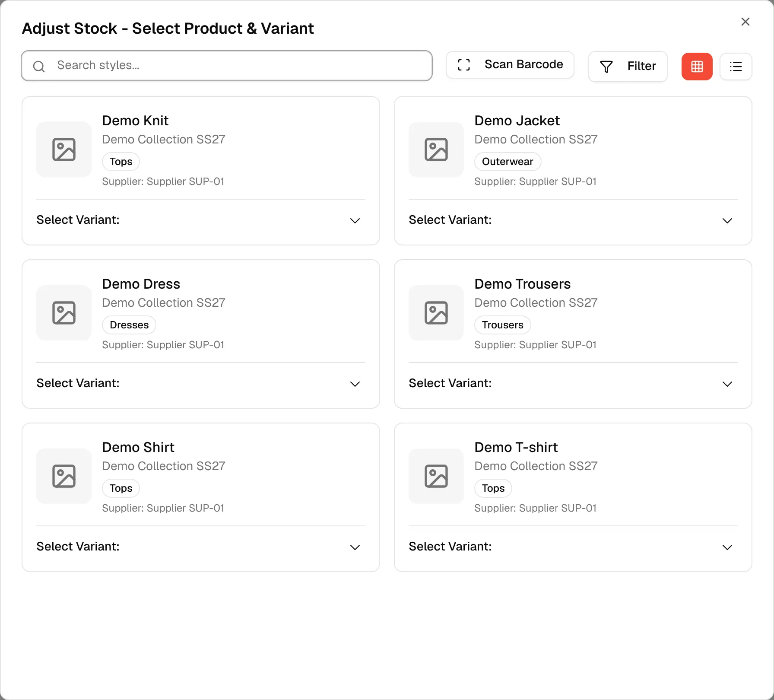Select the Demo Shirt title
The height and width of the screenshot is (700, 774).
click(138, 447)
